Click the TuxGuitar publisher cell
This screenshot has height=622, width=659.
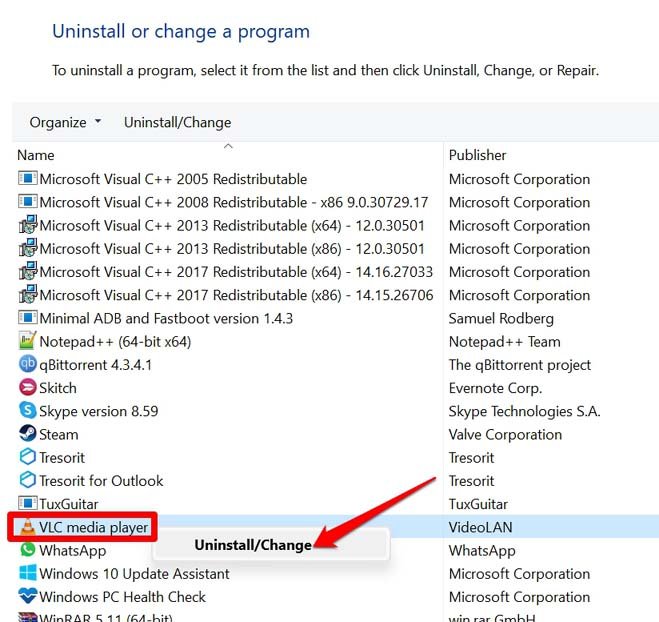478,504
